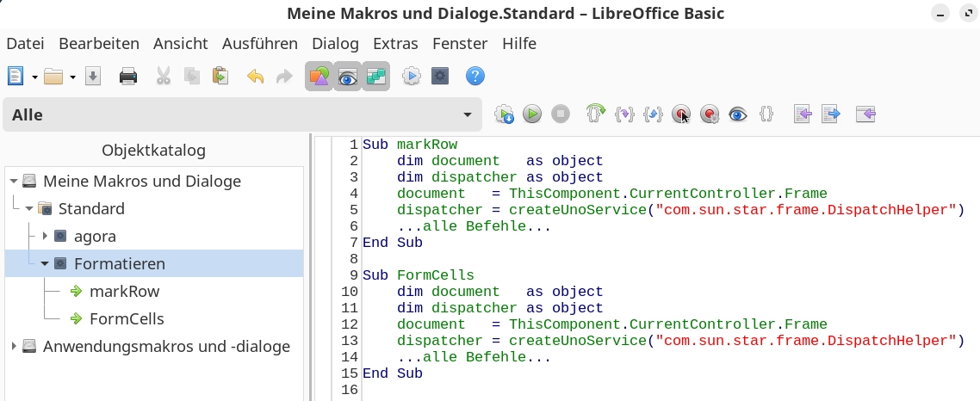Image resolution: width=980 pixels, height=401 pixels.
Task: Select the agora module
Action: [95, 236]
